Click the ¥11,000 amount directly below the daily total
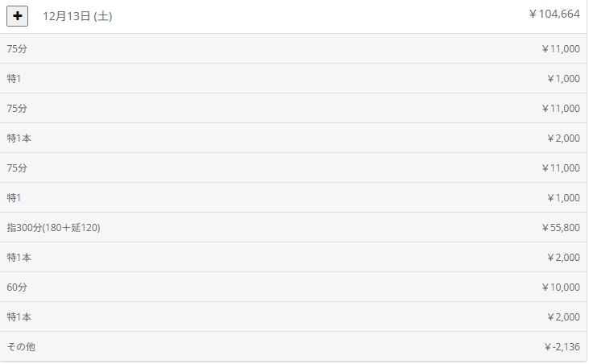 (560, 49)
